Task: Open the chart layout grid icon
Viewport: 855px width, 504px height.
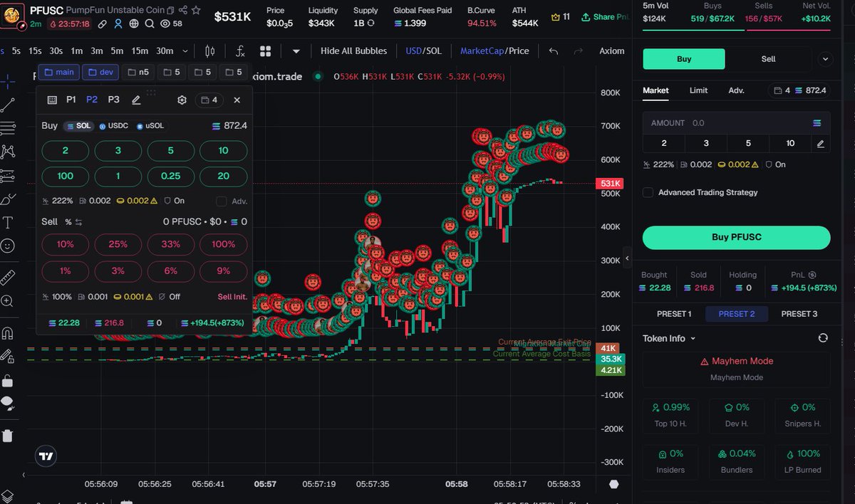Action: pyautogui.click(x=266, y=51)
